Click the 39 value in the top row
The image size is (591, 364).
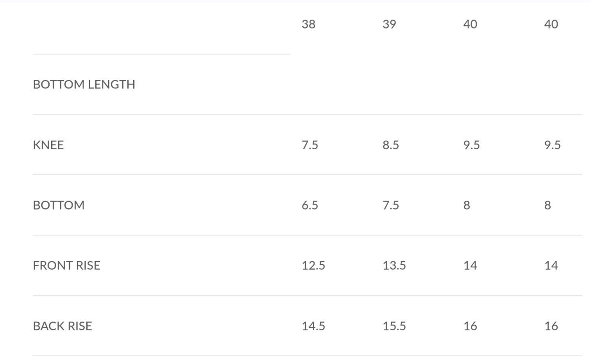[x=389, y=24]
